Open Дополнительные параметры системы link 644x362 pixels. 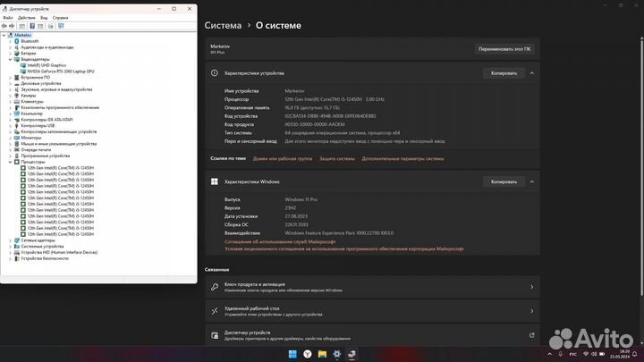402,158
